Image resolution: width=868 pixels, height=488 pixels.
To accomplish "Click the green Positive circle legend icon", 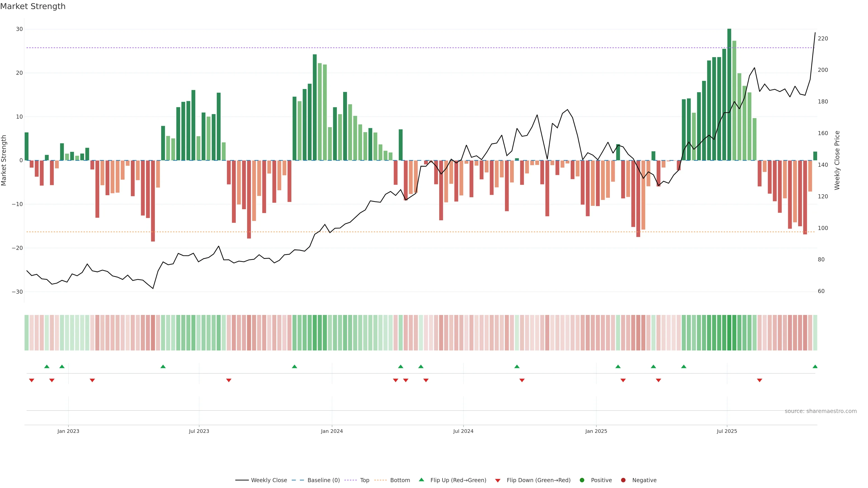I will [582, 480].
